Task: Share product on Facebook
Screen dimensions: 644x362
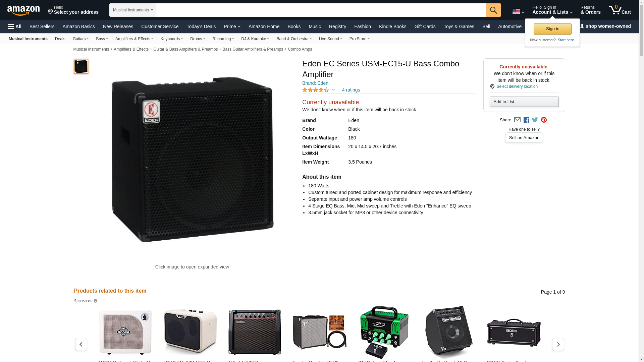Action: pyautogui.click(x=526, y=120)
